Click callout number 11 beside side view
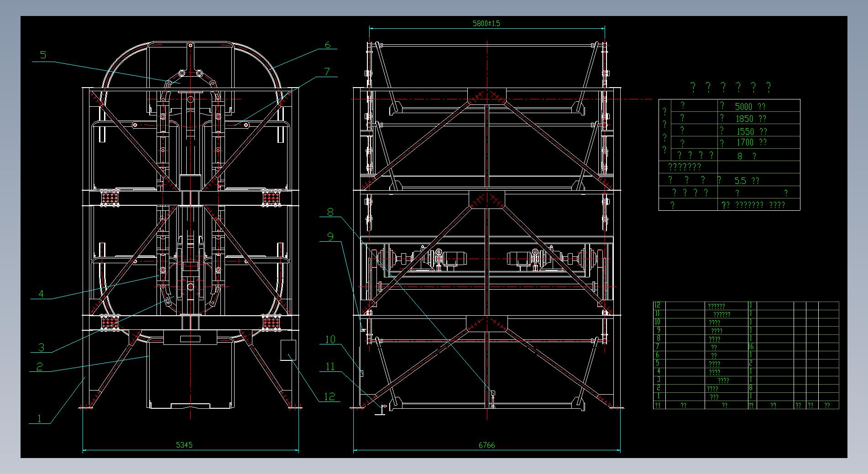 [x=330, y=366]
